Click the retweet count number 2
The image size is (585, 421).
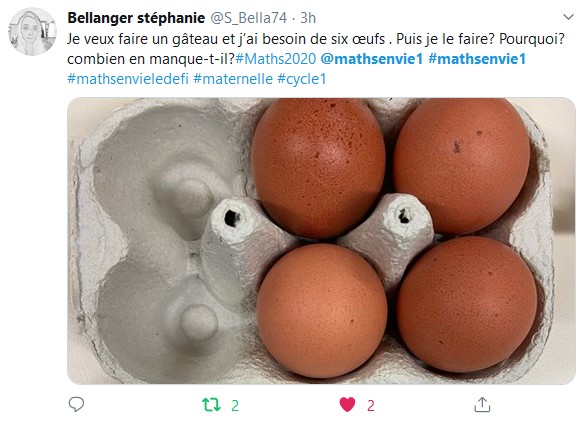coord(235,405)
